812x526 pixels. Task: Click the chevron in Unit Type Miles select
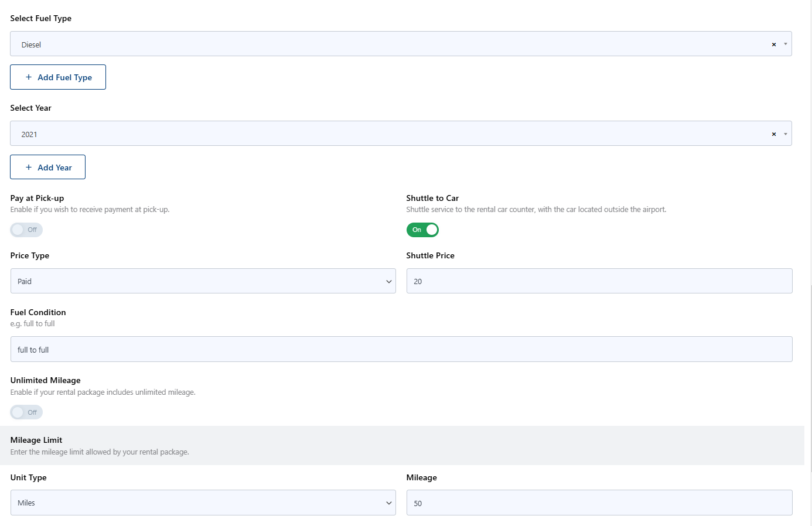click(x=388, y=503)
